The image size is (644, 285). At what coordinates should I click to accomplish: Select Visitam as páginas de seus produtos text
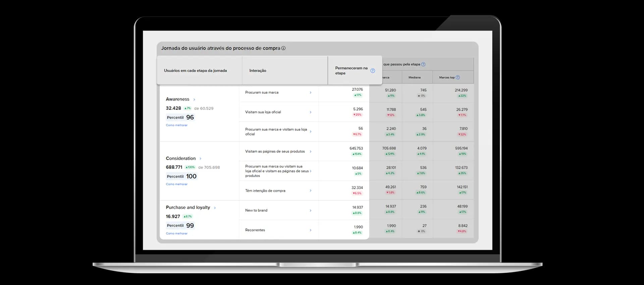click(x=275, y=152)
